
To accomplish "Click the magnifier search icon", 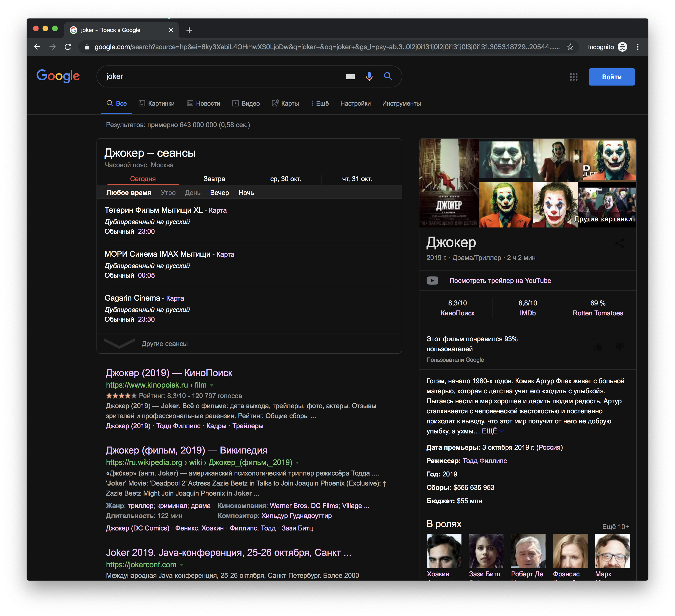I will pos(388,76).
